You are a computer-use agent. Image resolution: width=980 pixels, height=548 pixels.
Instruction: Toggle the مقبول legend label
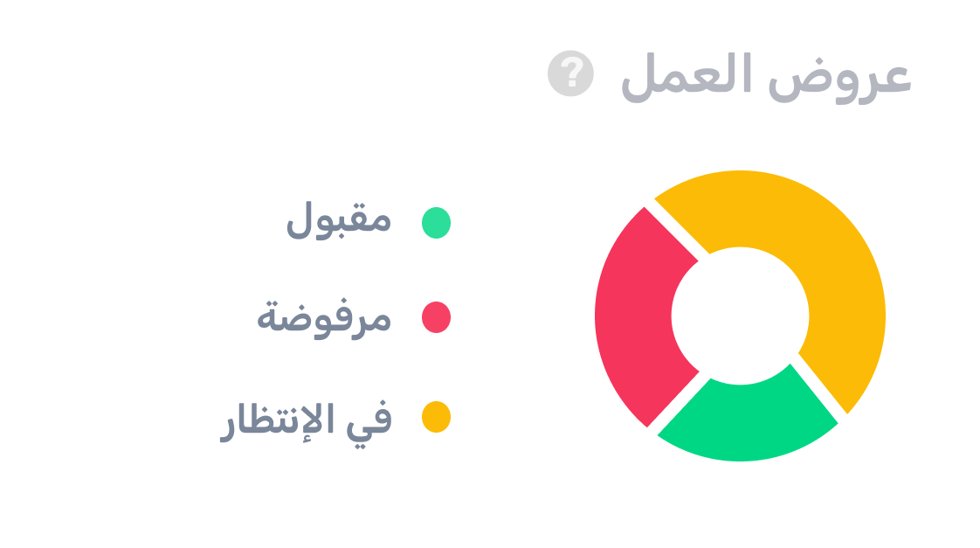click(x=339, y=222)
